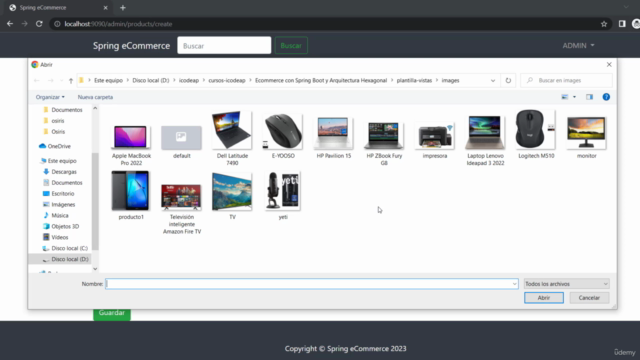The width and height of the screenshot is (640, 360).
Task: Click cursos-icodeap in the breadcrumb path
Action: pyautogui.click(x=227, y=80)
